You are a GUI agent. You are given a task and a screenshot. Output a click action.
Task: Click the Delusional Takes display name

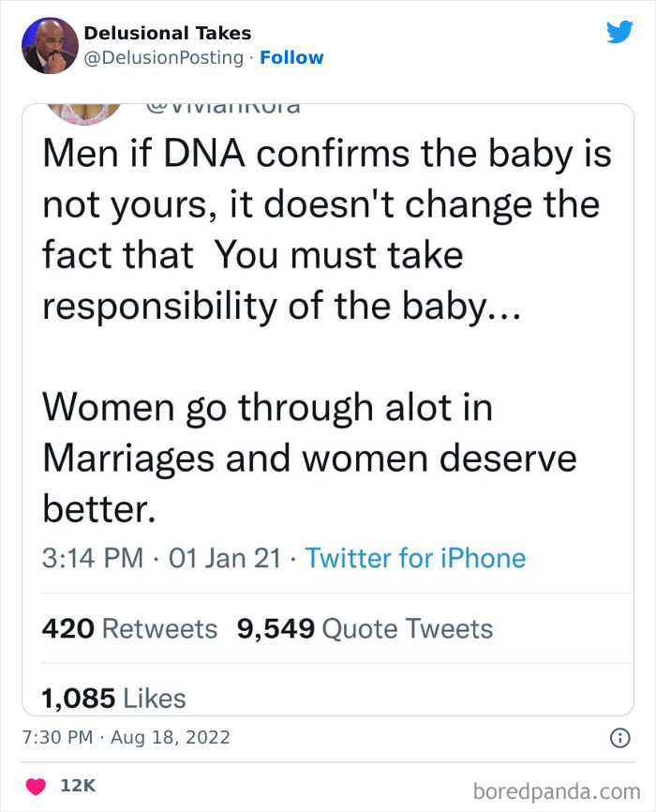point(168,33)
